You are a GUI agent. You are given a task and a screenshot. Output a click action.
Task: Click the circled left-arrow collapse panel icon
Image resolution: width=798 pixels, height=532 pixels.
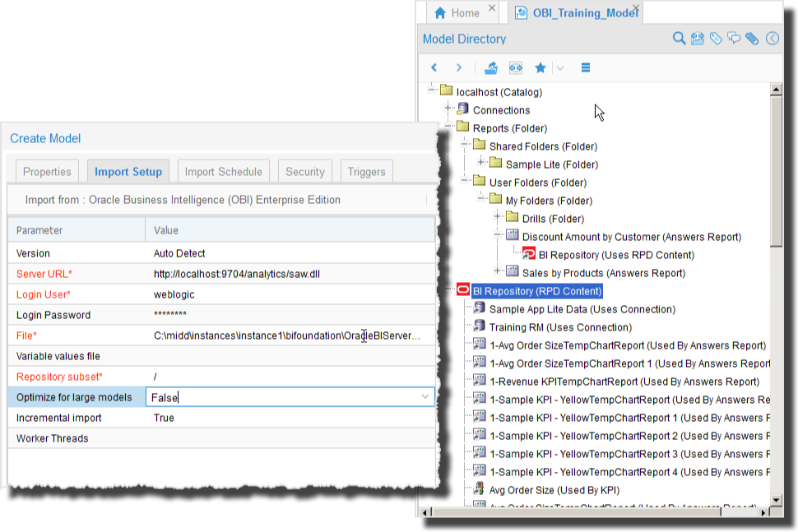[x=772, y=39]
